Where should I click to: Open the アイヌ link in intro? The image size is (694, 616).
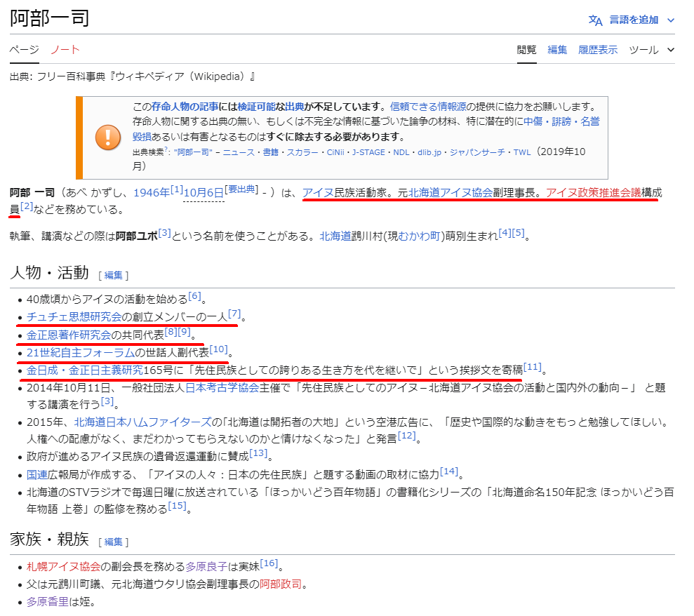pyautogui.click(x=318, y=193)
